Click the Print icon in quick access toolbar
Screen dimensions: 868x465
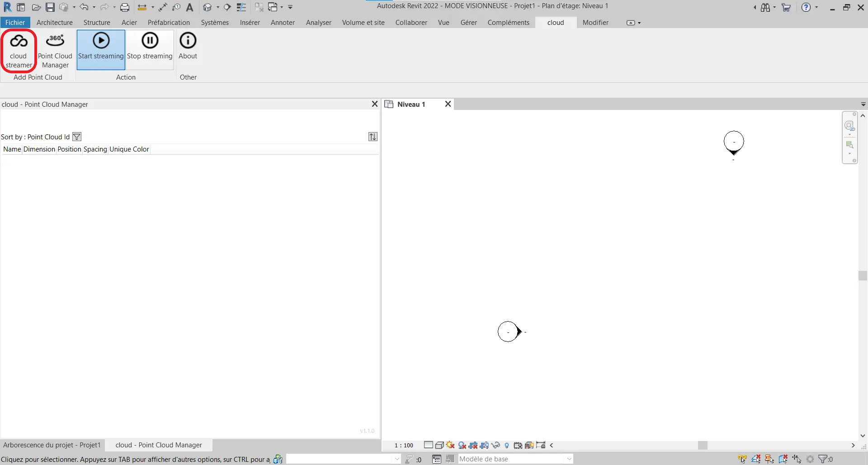(x=125, y=7)
